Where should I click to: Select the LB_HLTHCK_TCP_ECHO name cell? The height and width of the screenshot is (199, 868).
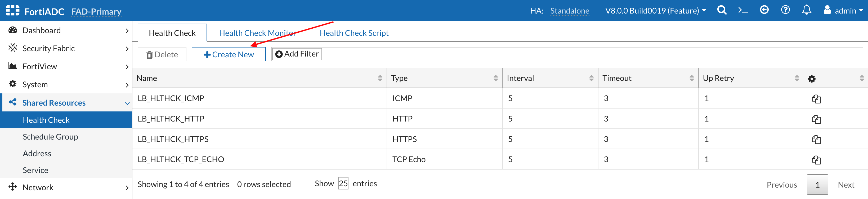pos(259,159)
